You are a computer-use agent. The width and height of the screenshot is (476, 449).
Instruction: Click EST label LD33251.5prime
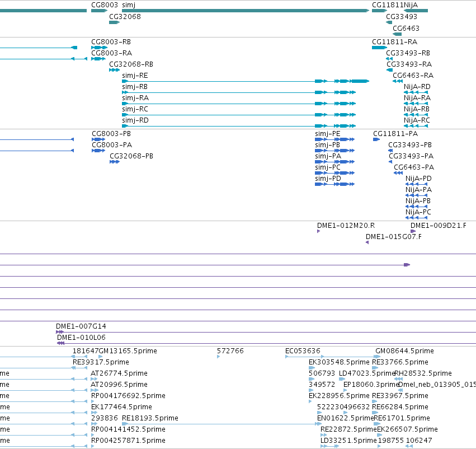coord(348,441)
